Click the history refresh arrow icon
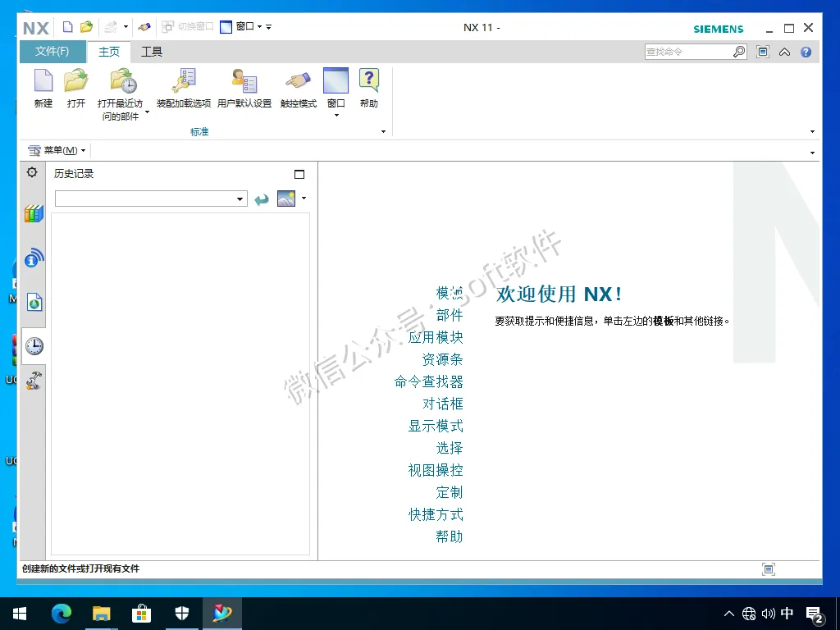This screenshot has width=840, height=630. 262,200
